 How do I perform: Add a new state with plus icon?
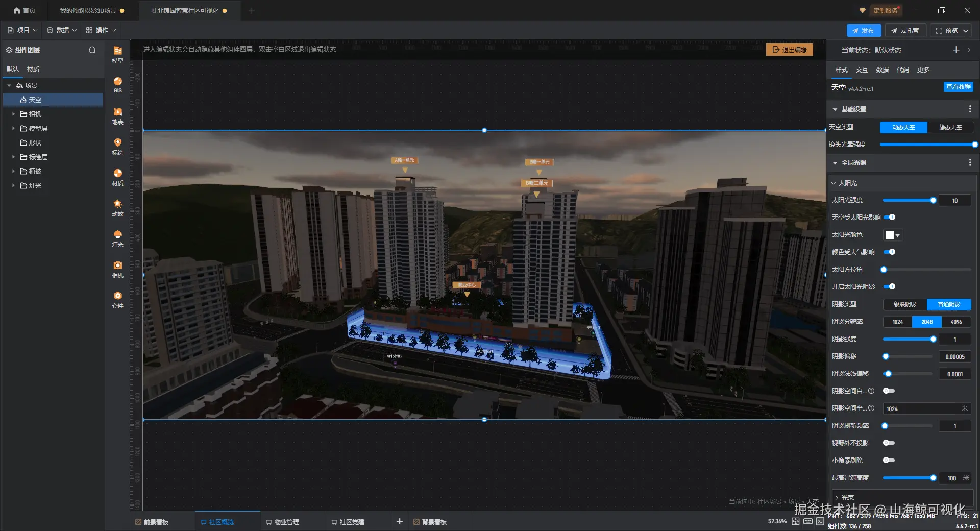(x=956, y=50)
